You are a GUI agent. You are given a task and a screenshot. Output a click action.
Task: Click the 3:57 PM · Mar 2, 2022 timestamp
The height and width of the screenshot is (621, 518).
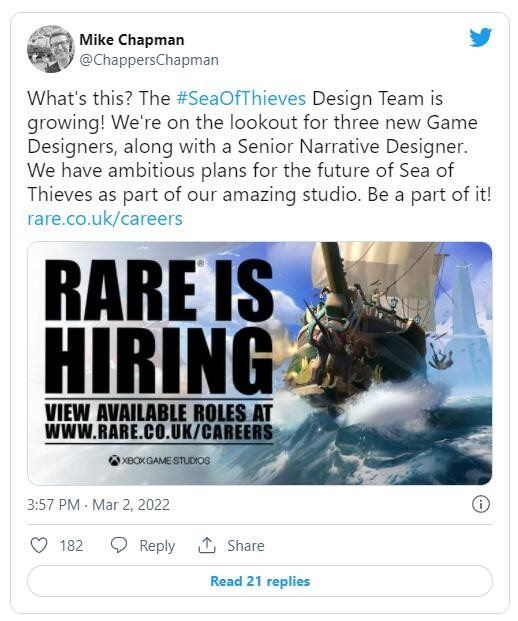98,505
